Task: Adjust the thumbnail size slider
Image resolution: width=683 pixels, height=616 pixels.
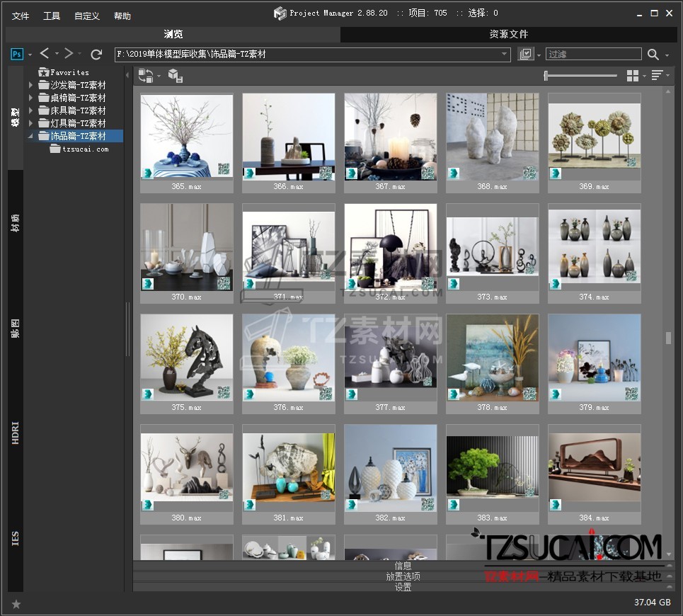Action: click(x=580, y=76)
